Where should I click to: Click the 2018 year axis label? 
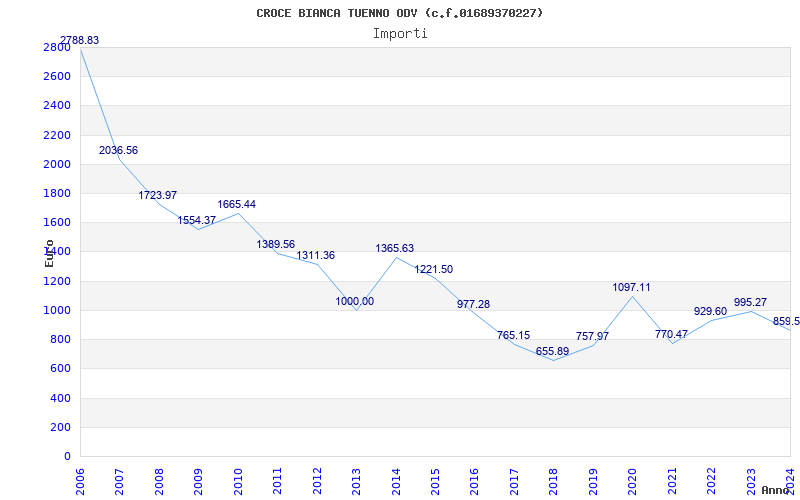click(x=554, y=481)
